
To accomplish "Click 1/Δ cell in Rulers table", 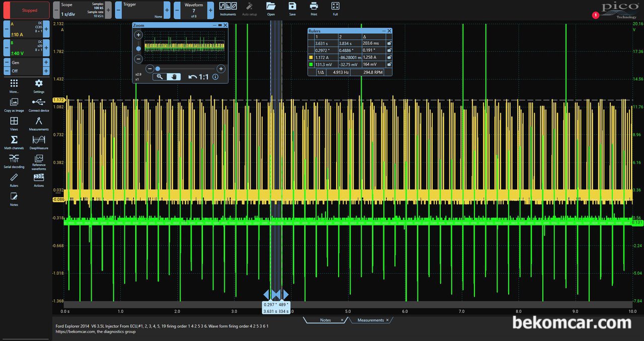I will coord(320,72).
